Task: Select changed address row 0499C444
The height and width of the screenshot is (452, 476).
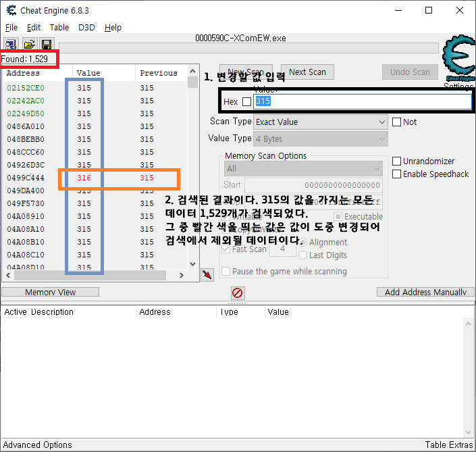Action: pyautogui.click(x=95, y=178)
